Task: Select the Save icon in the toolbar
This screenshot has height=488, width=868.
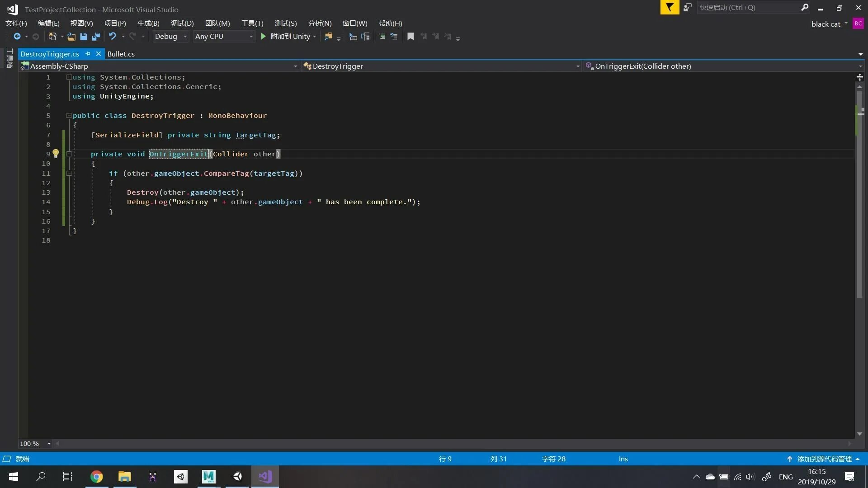Action: pos(83,36)
